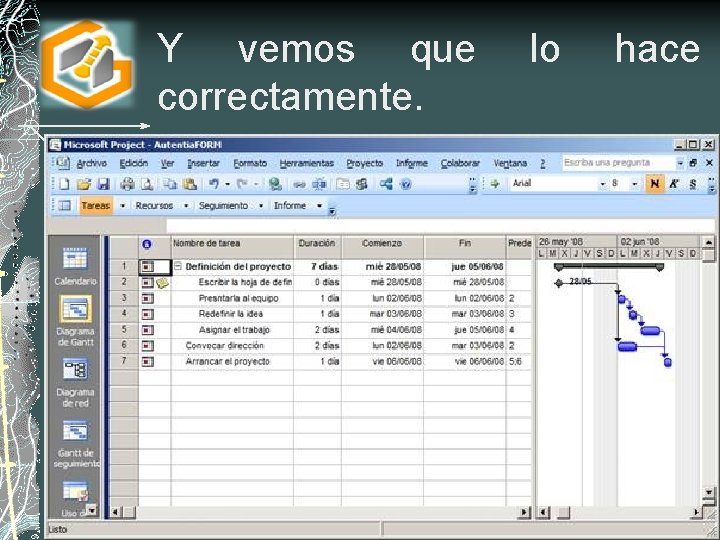Expand the Informe guide dropdown arrow

(319, 206)
